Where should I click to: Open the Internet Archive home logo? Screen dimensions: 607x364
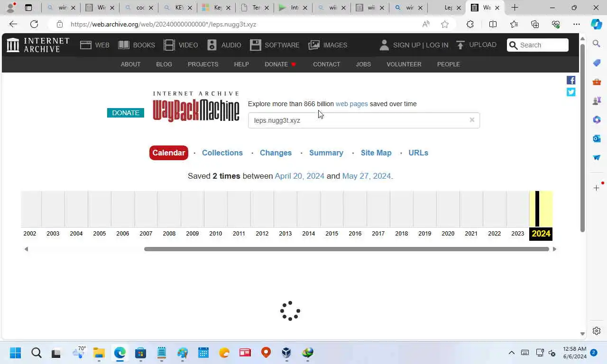(x=38, y=45)
